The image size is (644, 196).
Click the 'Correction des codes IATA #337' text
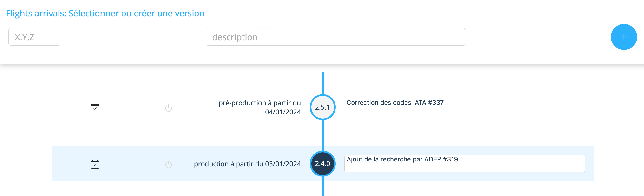[x=395, y=103]
